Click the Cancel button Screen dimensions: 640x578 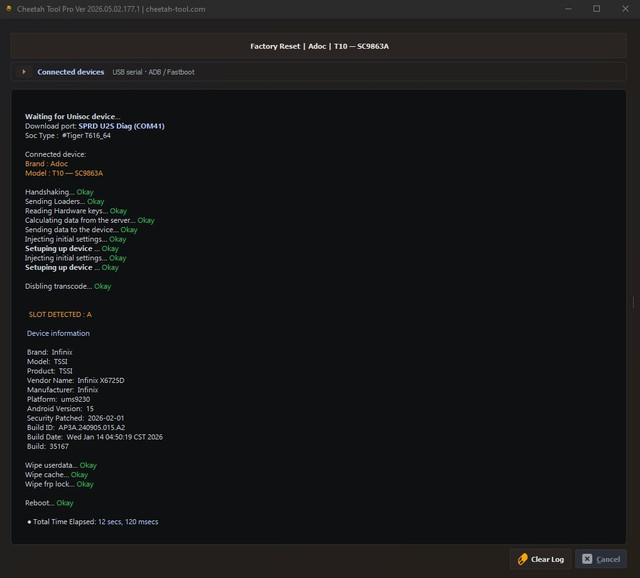601,559
